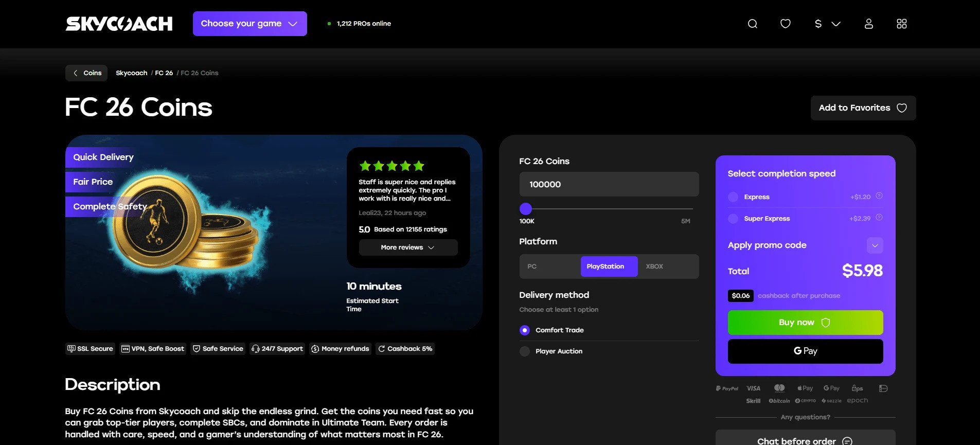Click the Super Express info icon

click(879, 218)
